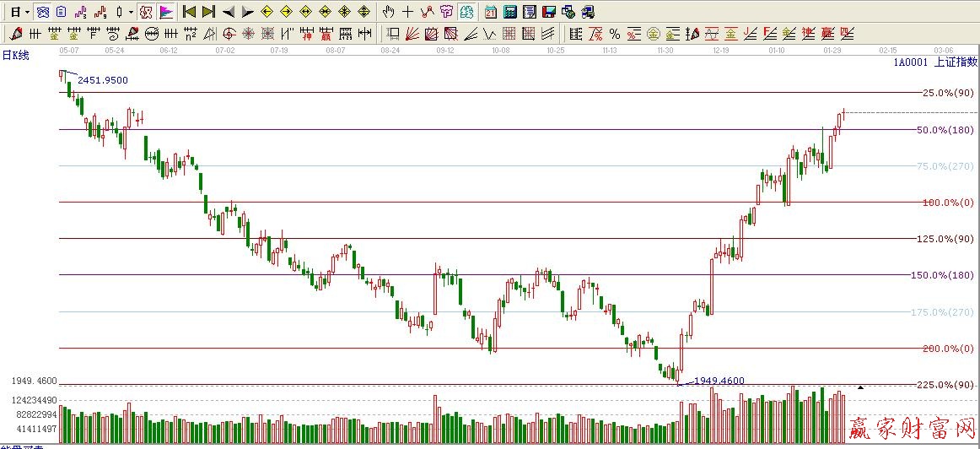Select the percent sign drawing tool
The height and width of the screenshot is (449, 980).
(x=615, y=34)
